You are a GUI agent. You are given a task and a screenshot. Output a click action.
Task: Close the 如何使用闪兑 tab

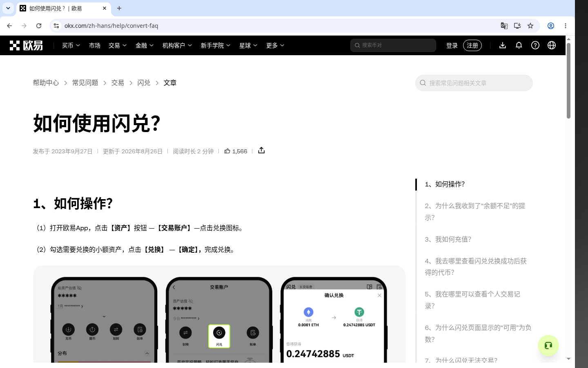click(x=105, y=8)
